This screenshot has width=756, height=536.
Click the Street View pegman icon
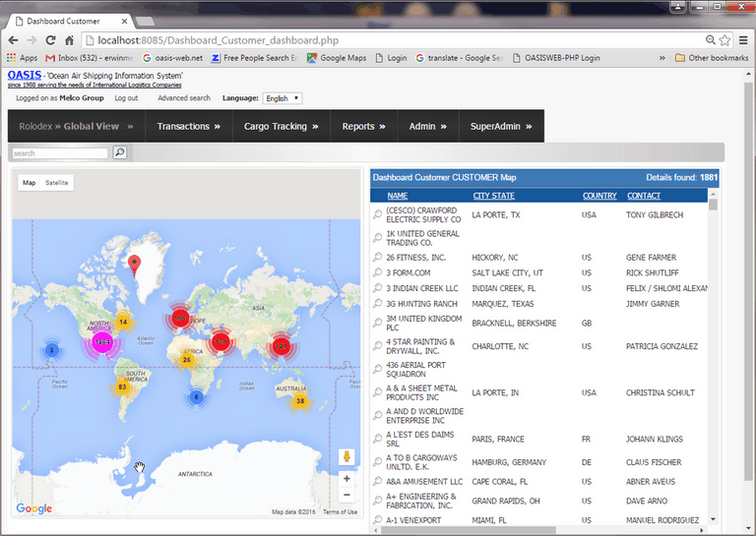pos(346,456)
